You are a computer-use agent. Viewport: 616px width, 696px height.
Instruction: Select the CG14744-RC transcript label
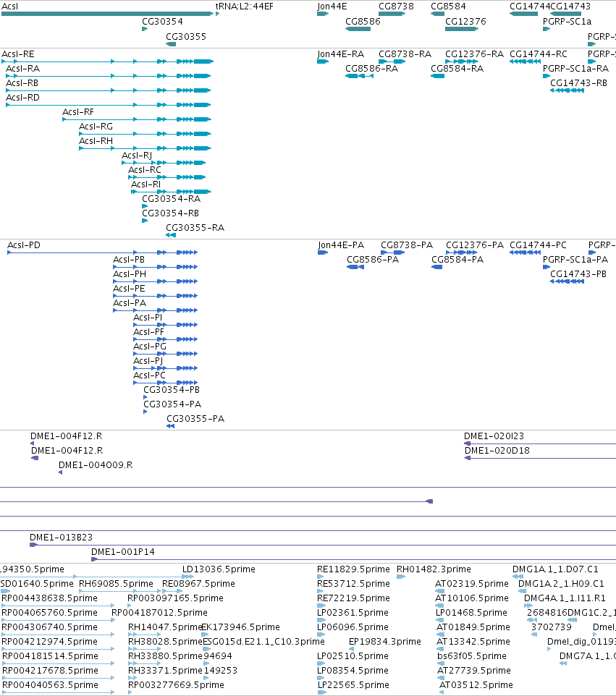click(539, 54)
